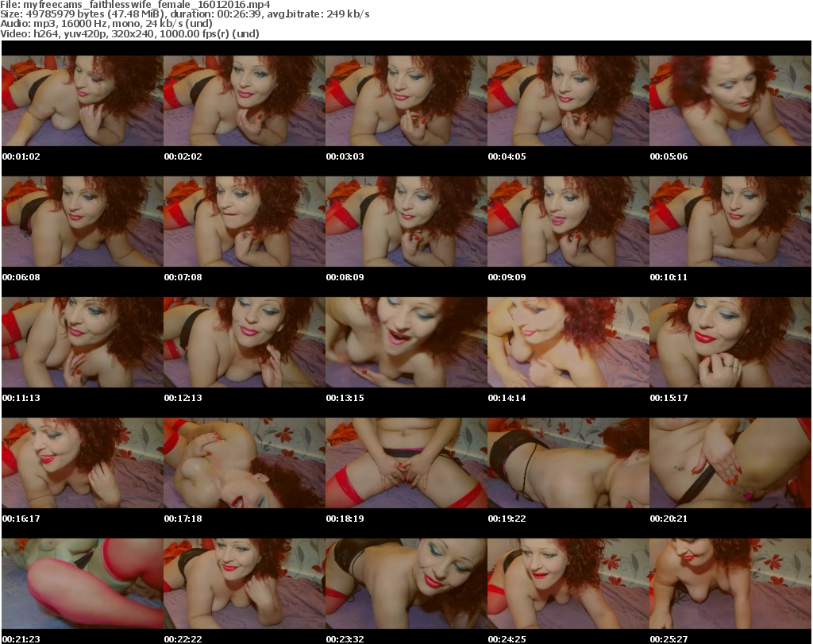Select the frame above timestamp 00:05:06
This screenshot has width=813, height=644.
pos(730,101)
